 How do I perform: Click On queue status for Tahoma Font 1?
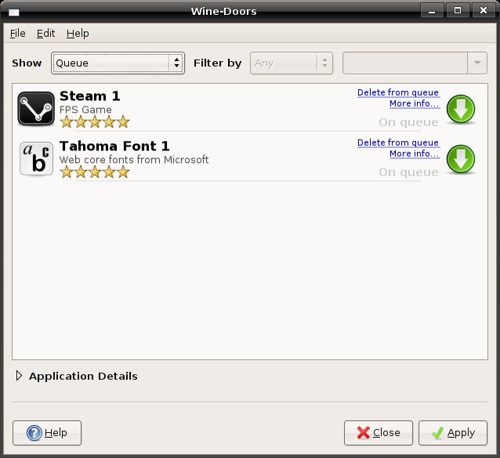pyautogui.click(x=409, y=172)
